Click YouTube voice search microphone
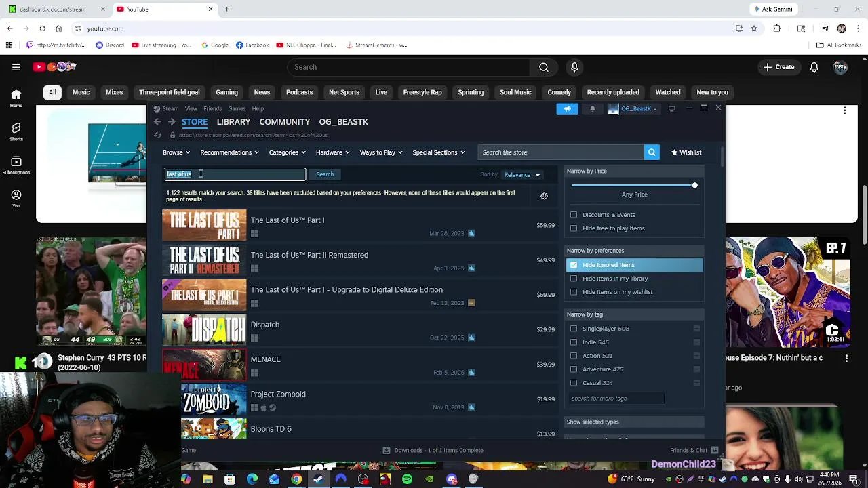 pyautogui.click(x=574, y=67)
